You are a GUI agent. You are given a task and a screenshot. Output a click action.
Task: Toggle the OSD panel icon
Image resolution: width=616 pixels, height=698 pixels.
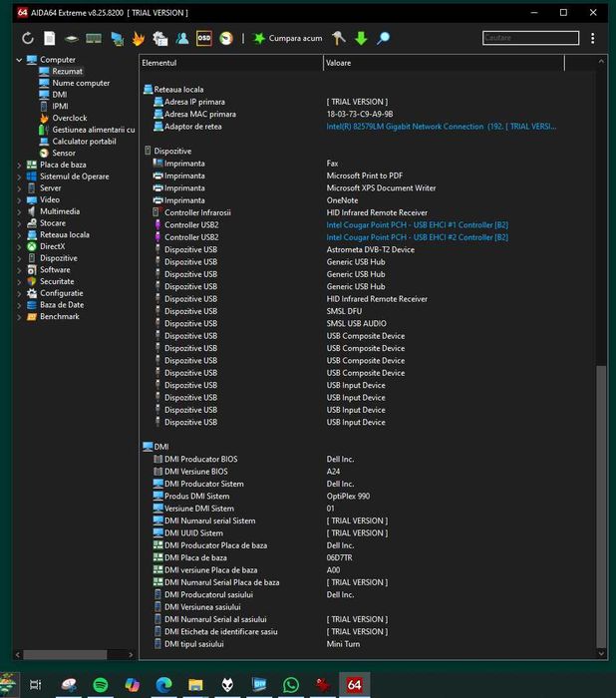click(204, 38)
